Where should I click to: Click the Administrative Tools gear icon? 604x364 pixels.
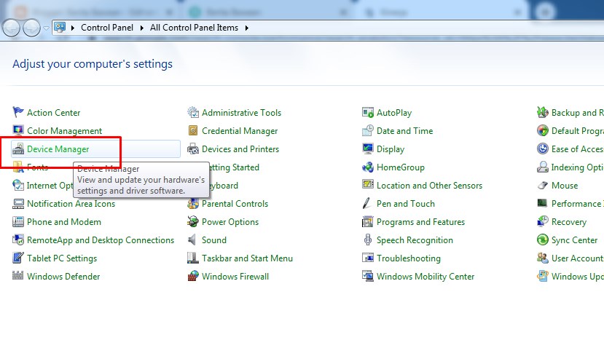pyautogui.click(x=193, y=112)
